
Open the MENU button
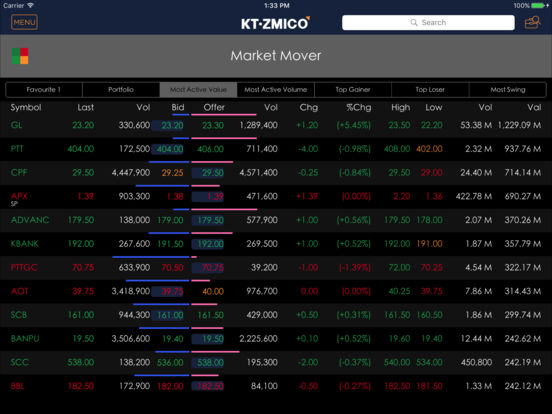(24, 22)
